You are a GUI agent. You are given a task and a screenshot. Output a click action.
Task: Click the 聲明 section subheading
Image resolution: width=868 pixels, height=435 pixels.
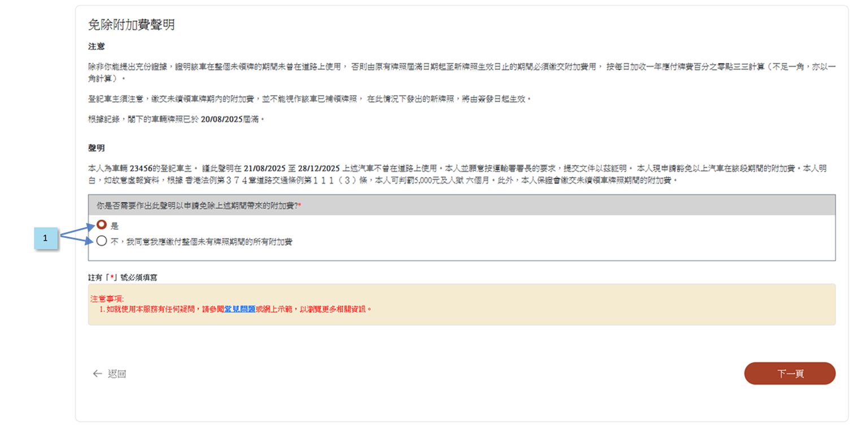[97, 148]
